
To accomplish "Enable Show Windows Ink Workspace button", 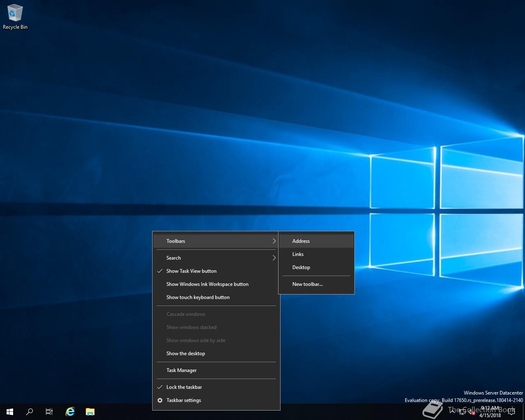I will click(216, 284).
